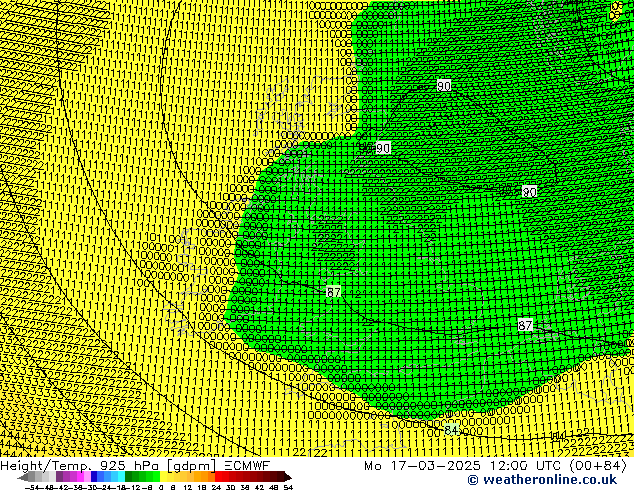
Task: Click the 0 value under the color scale
Action: click(161, 488)
